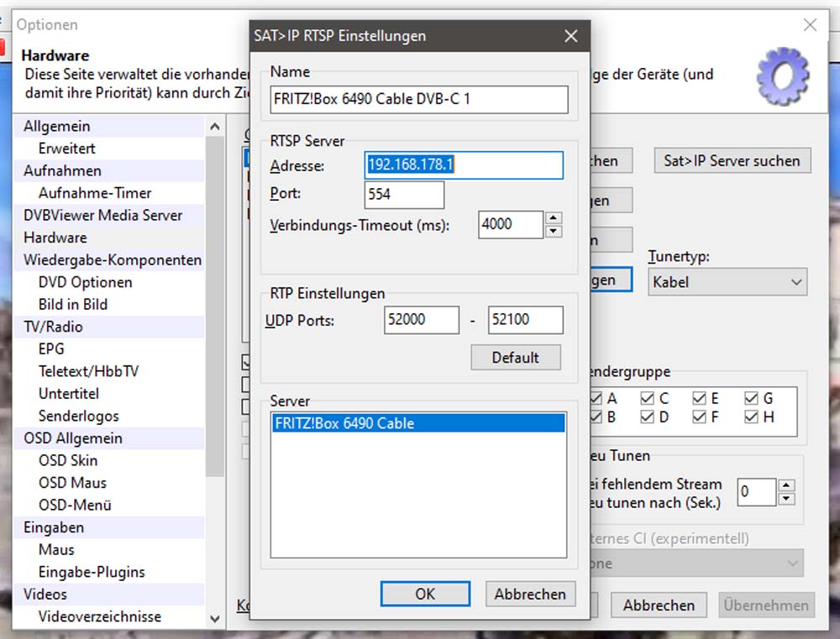Viewport: 840px width, 639px height.
Task: Open the Tunertyp Kabel dropdown
Action: (x=727, y=282)
